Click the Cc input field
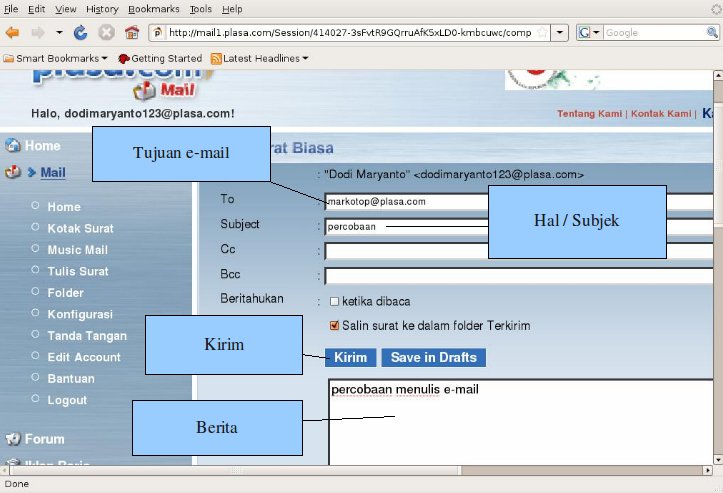The height and width of the screenshot is (493, 723). click(x=519, y=251)
